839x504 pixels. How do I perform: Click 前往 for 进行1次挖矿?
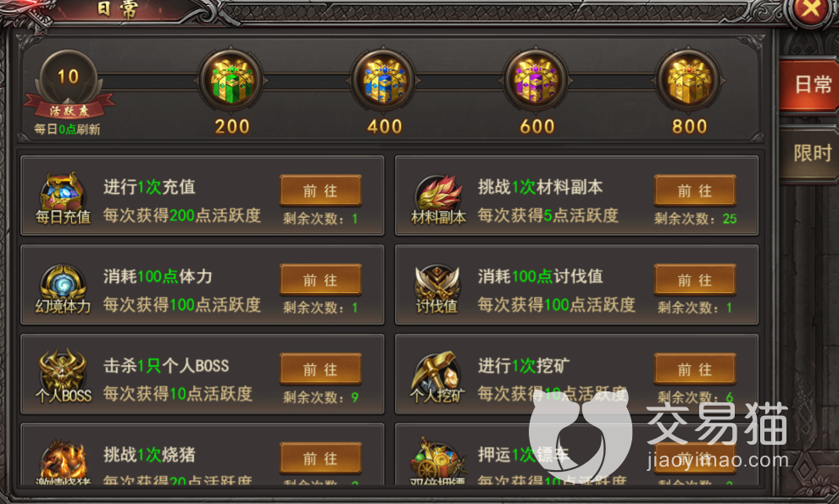pyautogui.click(x=695, y=369)
